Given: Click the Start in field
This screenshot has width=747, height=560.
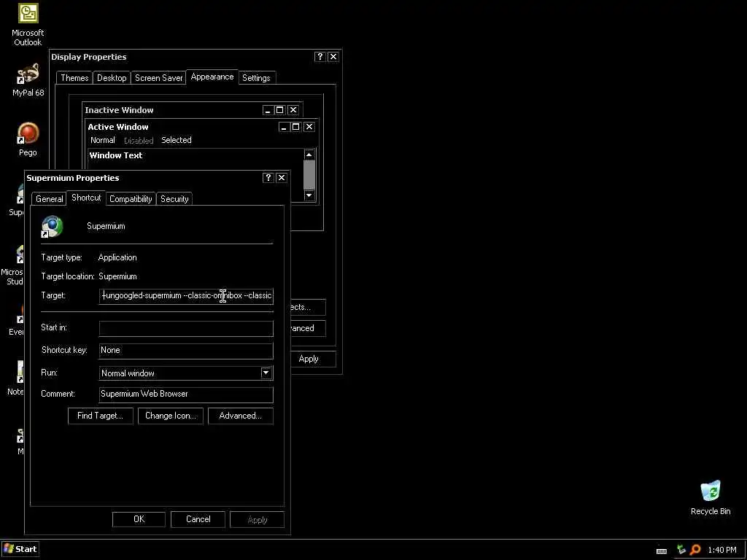Looking at the screenshot, I should click(x=186, y=328).
